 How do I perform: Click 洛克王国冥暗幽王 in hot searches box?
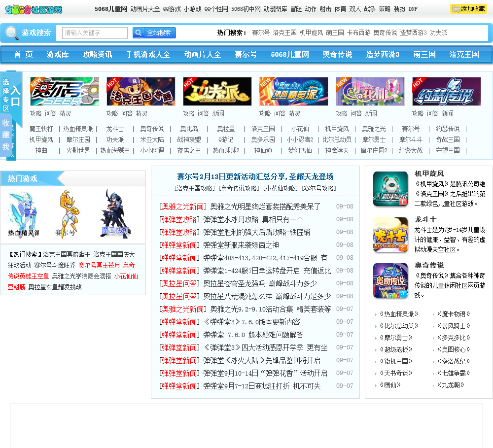67,255
